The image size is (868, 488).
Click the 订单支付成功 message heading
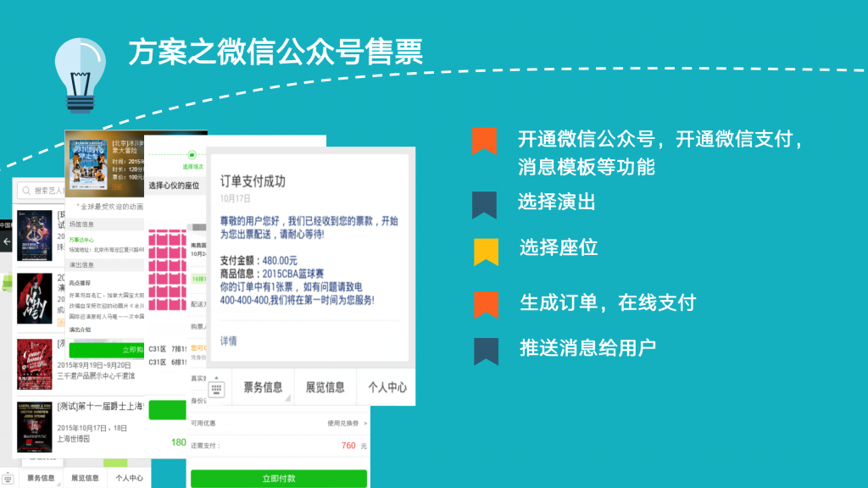(253, 180)
